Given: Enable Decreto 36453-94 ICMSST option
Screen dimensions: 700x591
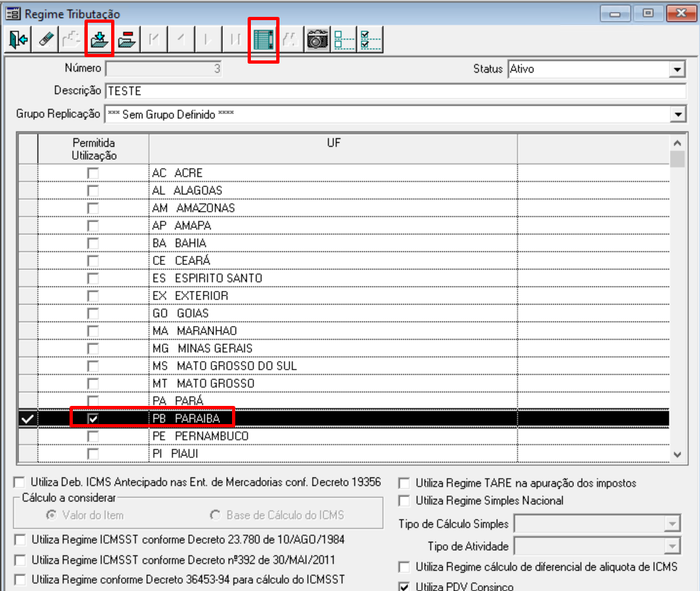Looking at the screenshot, I should coord(20,580).
